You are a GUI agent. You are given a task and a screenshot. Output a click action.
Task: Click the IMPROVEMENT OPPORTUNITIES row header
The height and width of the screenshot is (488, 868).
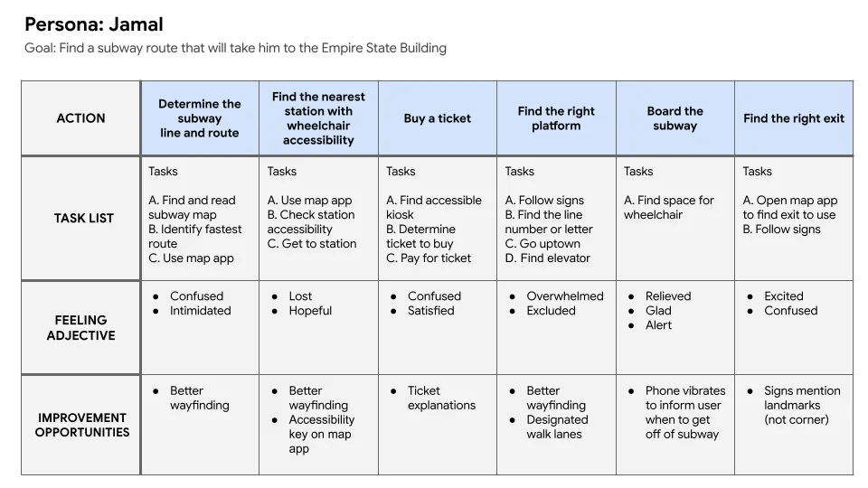(x=80, y=425)
